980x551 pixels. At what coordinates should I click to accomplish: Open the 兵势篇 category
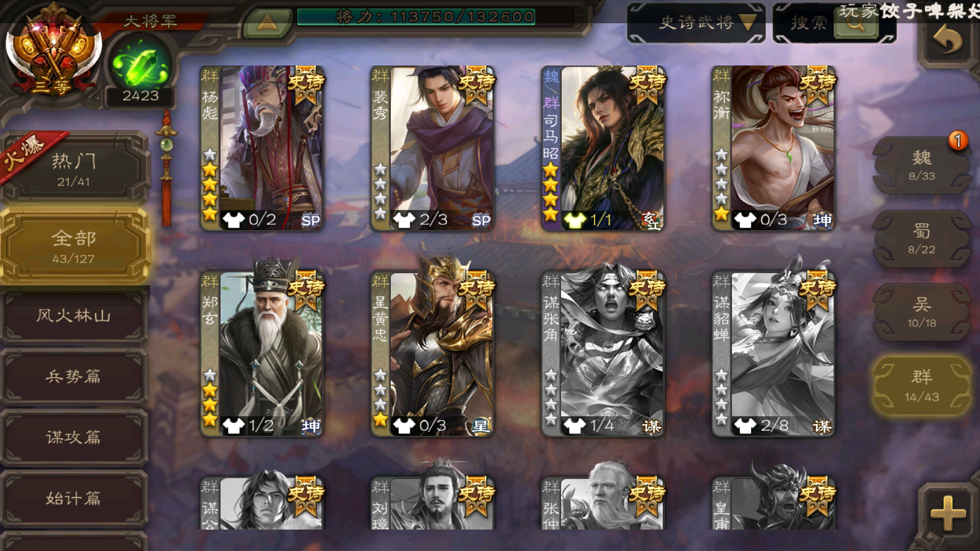[x=74, y=377]
